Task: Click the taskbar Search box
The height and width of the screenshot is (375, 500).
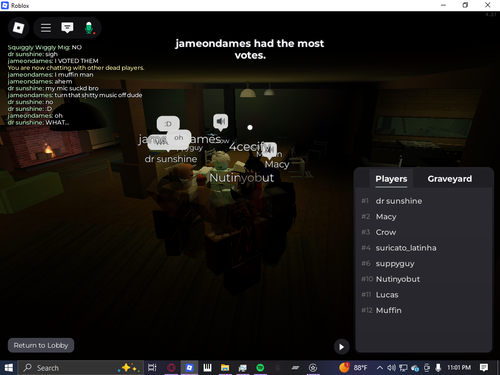Action: [x=80, y=368]
